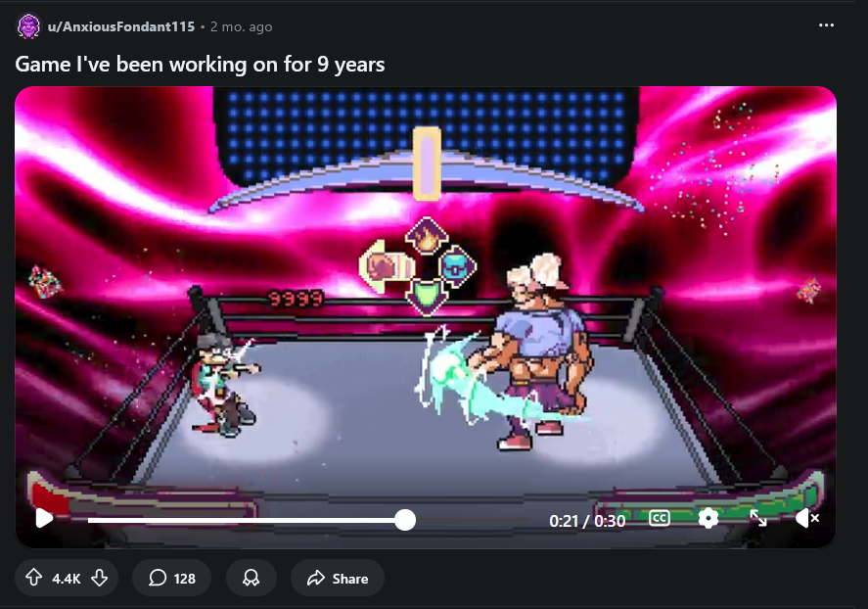
Task: Open post title about 9 years
Action: [200, 65]
